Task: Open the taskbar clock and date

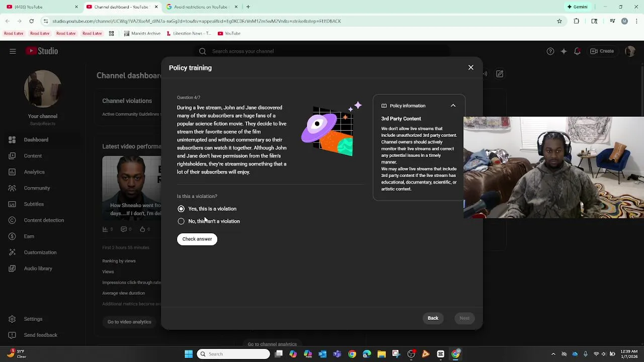Action: pos(628,354)
